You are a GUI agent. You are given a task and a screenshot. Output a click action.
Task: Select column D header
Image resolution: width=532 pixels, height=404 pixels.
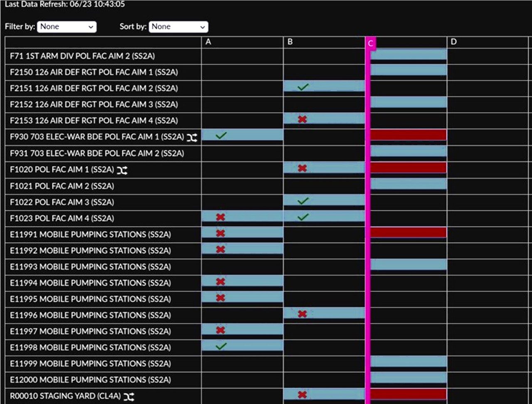pyautogui.click(x=453, y=42)
